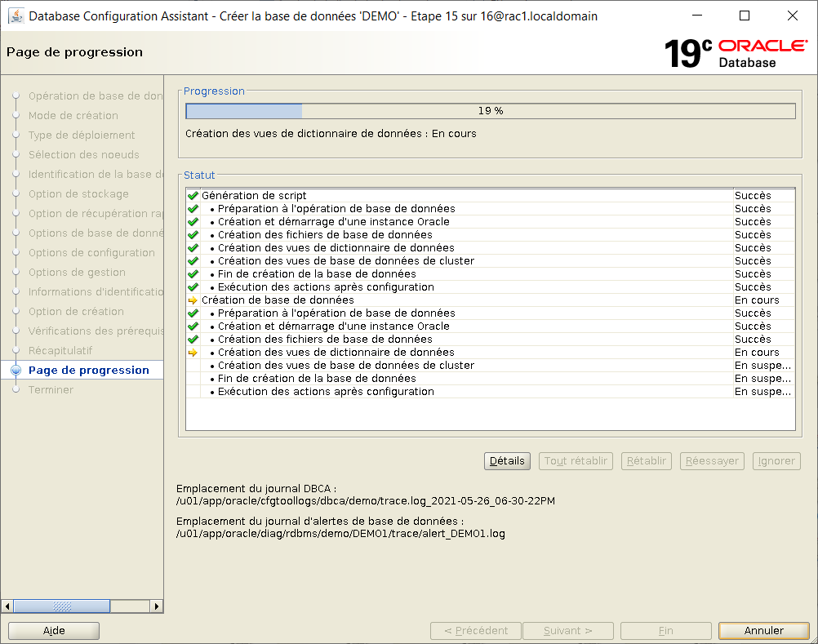The height and width of the screenshot is (644, 818).
Task: Click the step bullet beside "Type de déploiement"
Action: coord(16,135)
